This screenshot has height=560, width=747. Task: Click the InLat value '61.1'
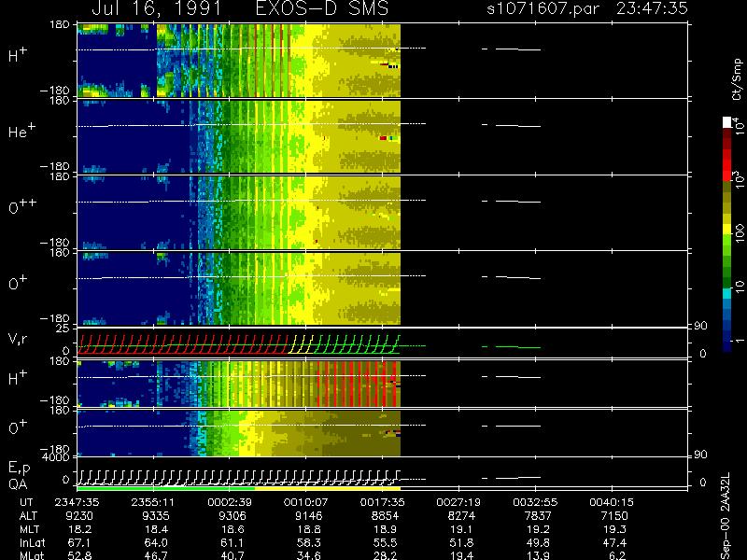[x=233, y=542]
